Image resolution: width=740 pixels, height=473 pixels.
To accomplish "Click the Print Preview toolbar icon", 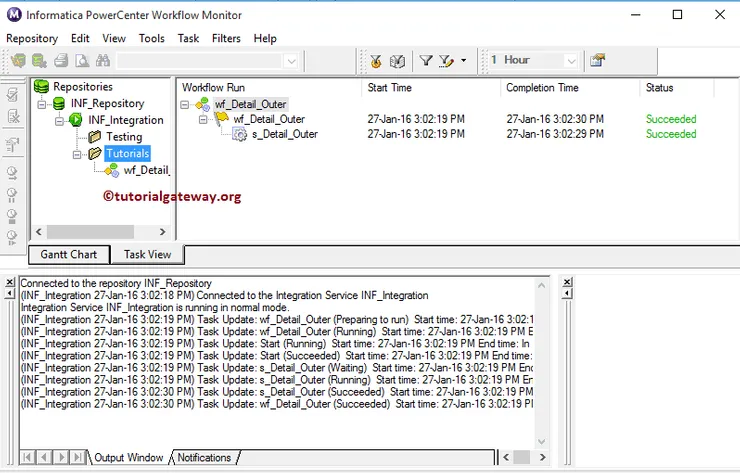I will pyautogui.click(x=82, y=60).
